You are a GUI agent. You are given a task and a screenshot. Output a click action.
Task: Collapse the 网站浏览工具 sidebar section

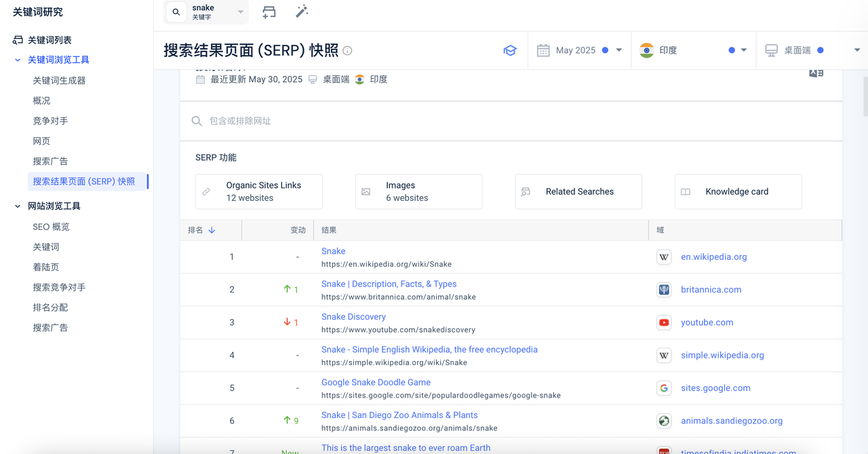(x=18, y=206)
